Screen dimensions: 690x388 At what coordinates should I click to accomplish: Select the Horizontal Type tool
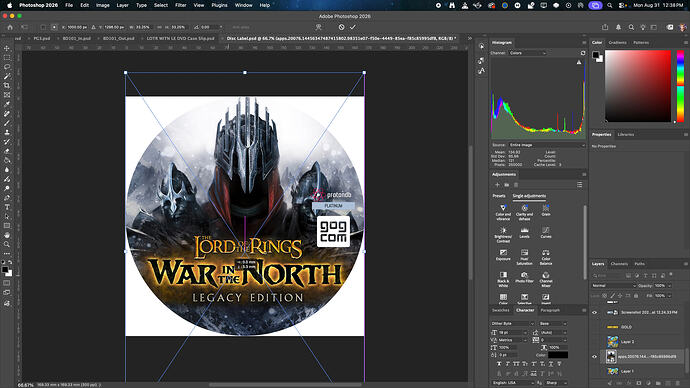7,207
